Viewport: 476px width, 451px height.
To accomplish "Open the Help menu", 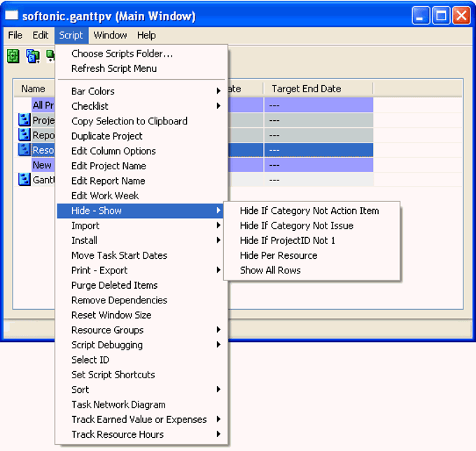I will [146, 35].
